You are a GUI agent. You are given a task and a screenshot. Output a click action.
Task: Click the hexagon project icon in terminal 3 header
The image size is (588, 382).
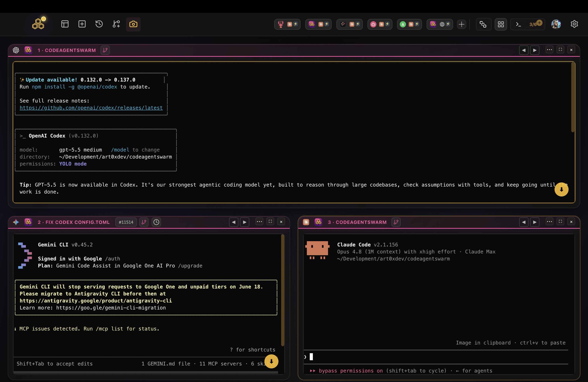(318, 222)
